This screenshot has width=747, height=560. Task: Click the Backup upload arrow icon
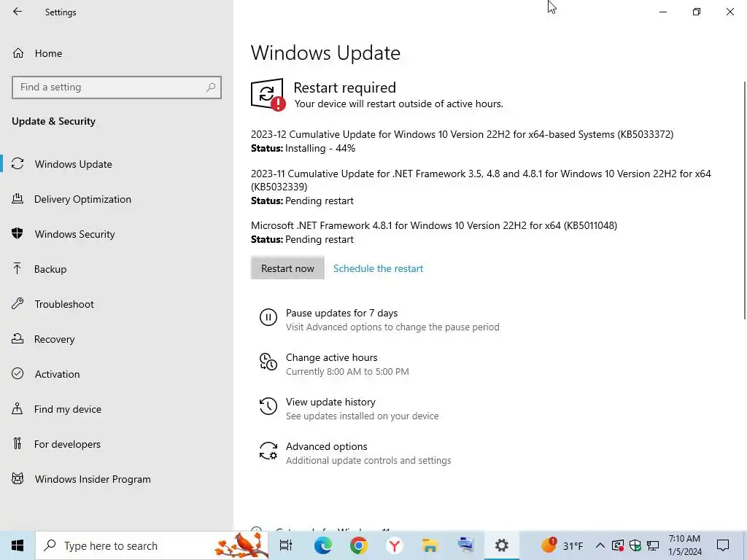point(18,268)
